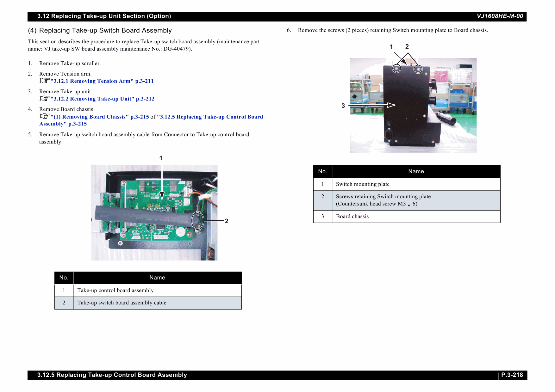Click the pointing-hand icon before the Take-up Unit link
This screenshot has height=392, width=555.
point(45,98)
